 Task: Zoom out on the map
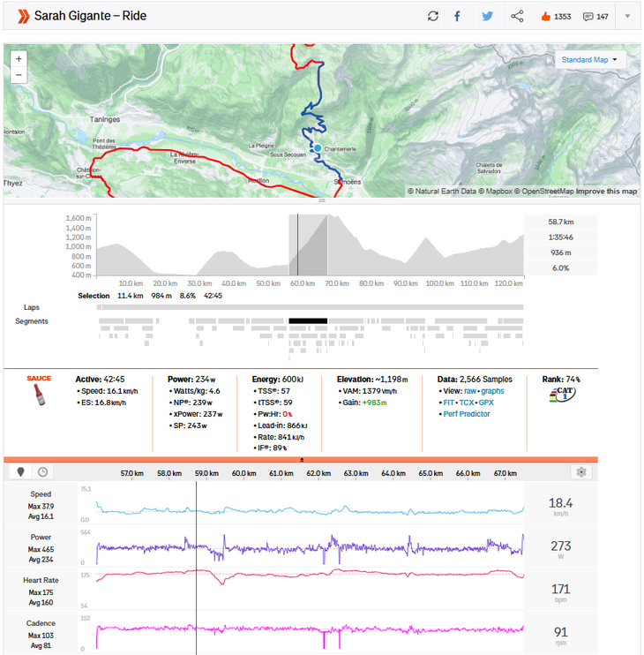[19, 75]
